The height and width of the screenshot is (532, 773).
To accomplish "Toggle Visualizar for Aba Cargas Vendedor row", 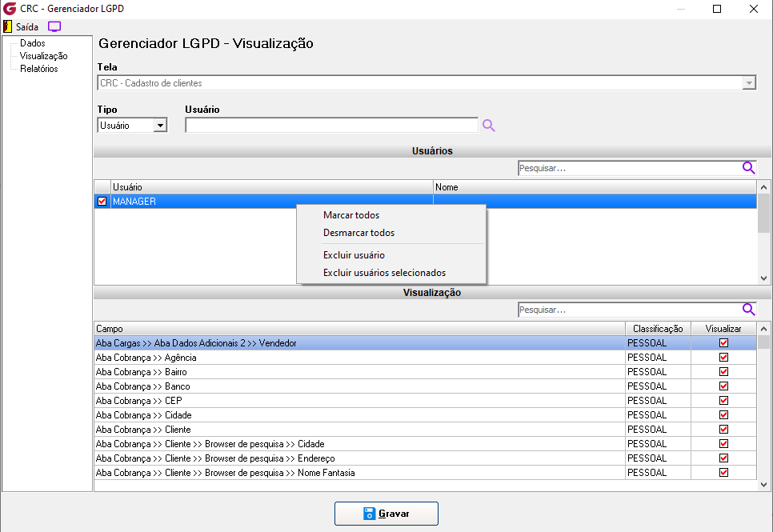I will (x=723, y=343).
